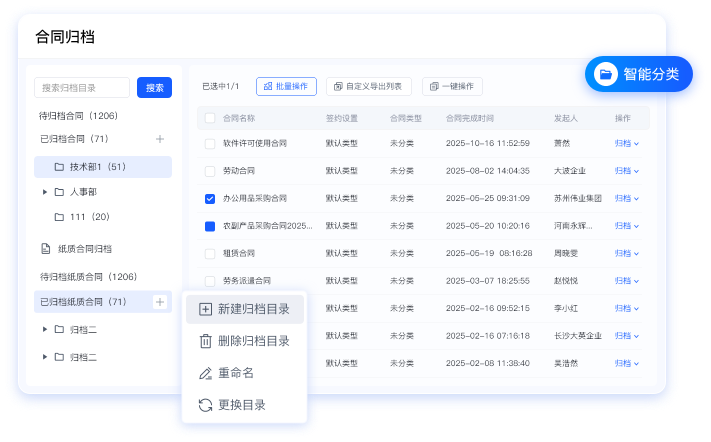Select the 技术部1（51）folder in tree

96,166
